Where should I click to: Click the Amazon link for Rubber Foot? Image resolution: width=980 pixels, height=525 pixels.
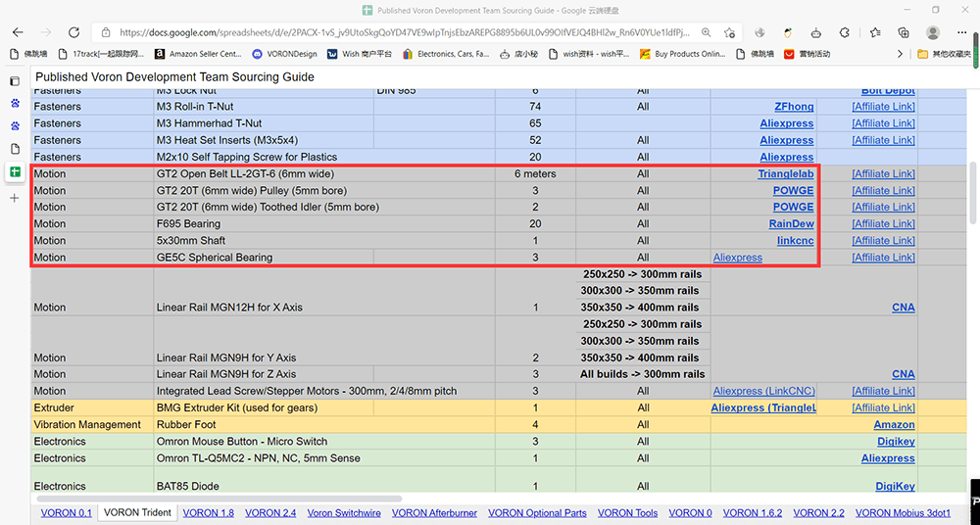pyautogui.click(x=894, y=425)
